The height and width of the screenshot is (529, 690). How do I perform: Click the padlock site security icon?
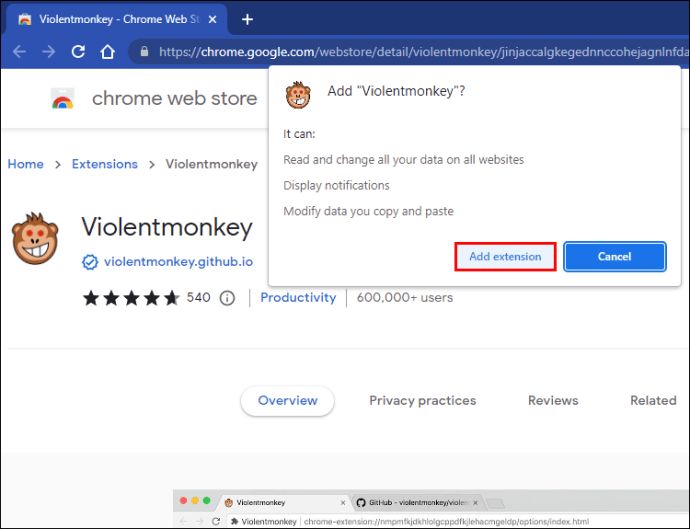pyautogui.click(x=144, y=52)
